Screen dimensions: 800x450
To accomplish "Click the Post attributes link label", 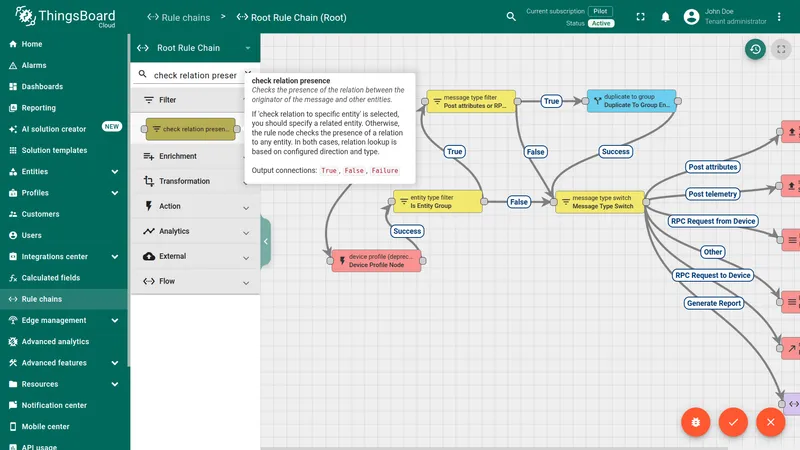I will tap(713, 167).
